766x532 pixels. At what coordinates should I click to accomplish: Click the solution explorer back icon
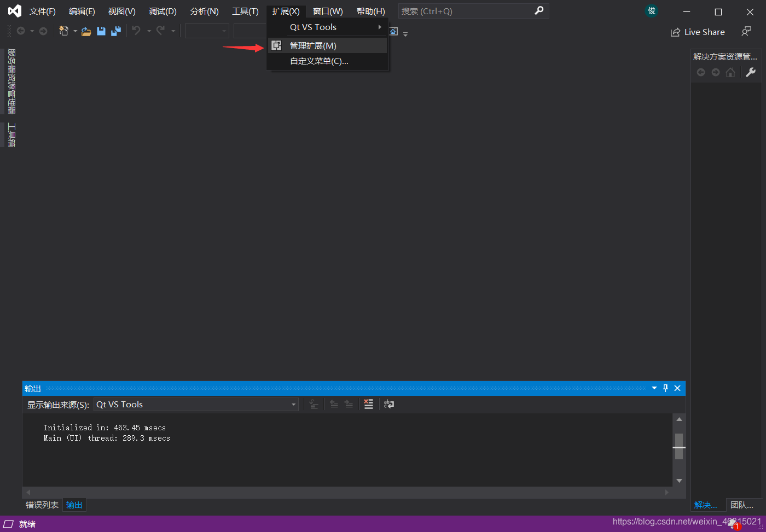pyautogui.click(x=701, y=72)
